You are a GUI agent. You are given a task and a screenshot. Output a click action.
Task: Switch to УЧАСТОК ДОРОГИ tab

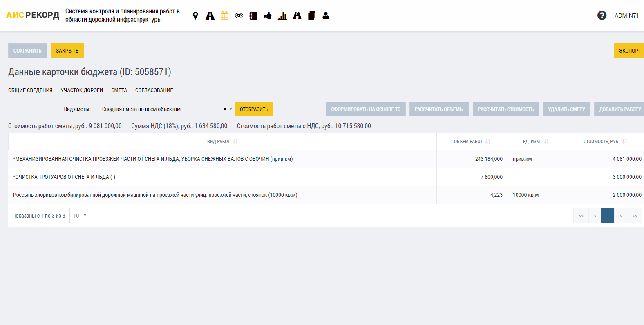[x=82, y=91]
